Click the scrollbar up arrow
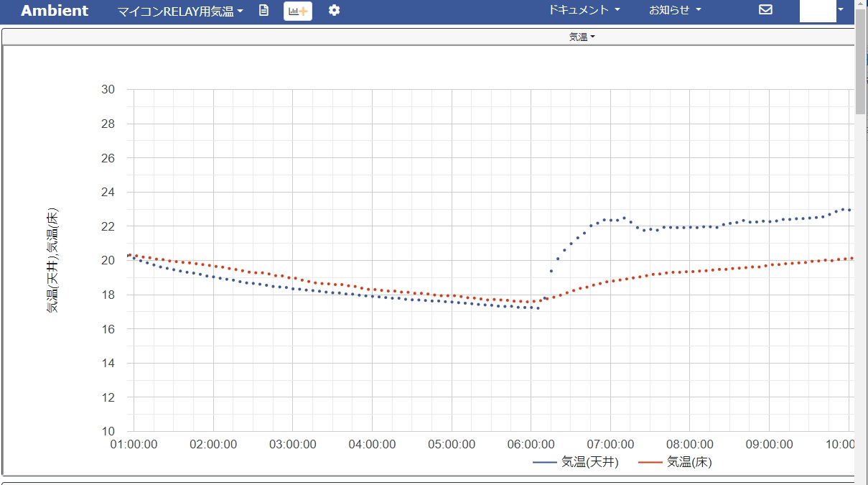Image resolution: width=868 pixels, height=485 pixels. tap(861, 5)
